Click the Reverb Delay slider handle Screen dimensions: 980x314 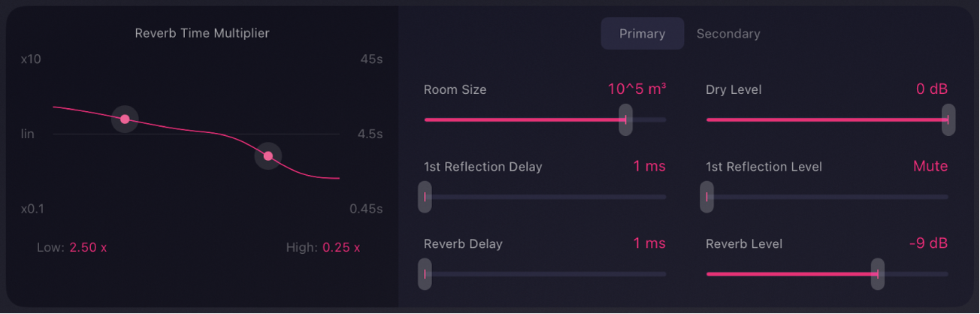425,274
